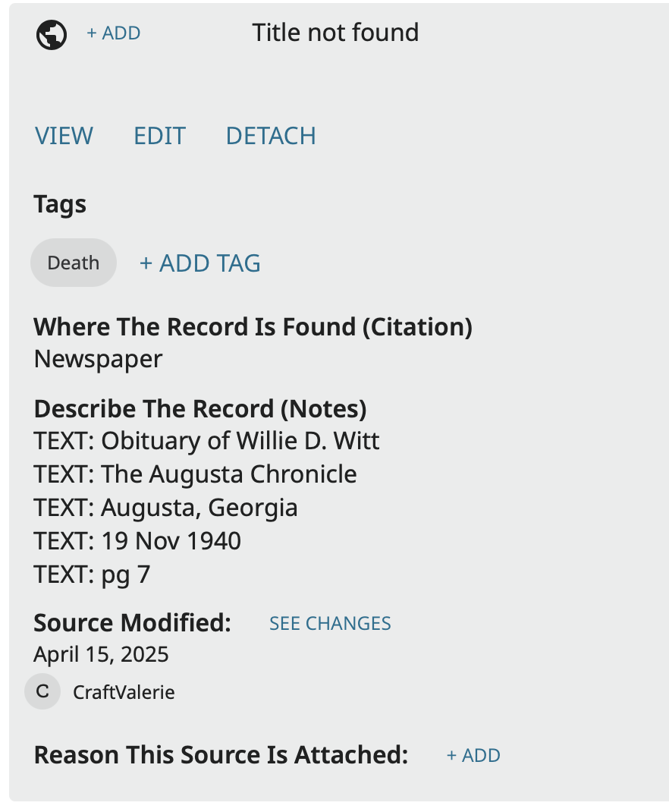
Task: Open SEE CHANGES next to Source Modified
Action: pos(330,624)
